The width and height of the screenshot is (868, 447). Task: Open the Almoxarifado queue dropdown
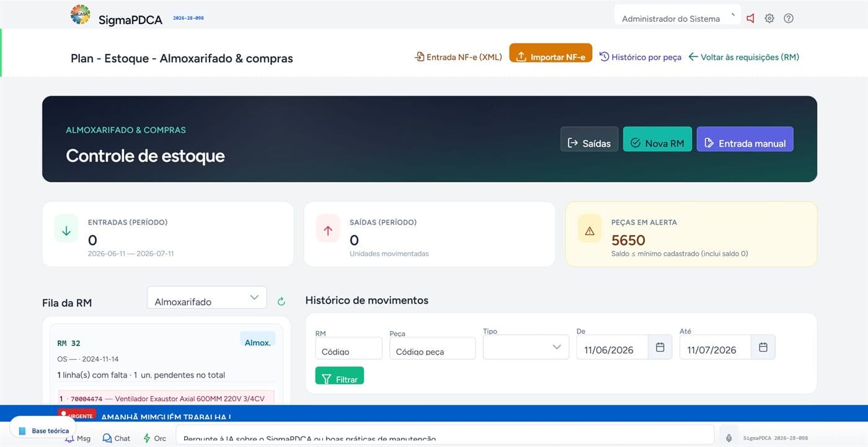[207, 298]
